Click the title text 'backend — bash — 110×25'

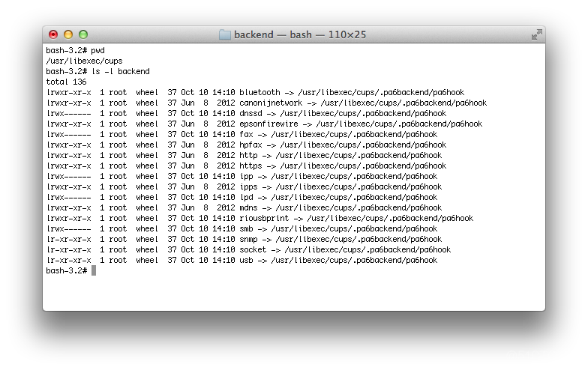point(300,34)
